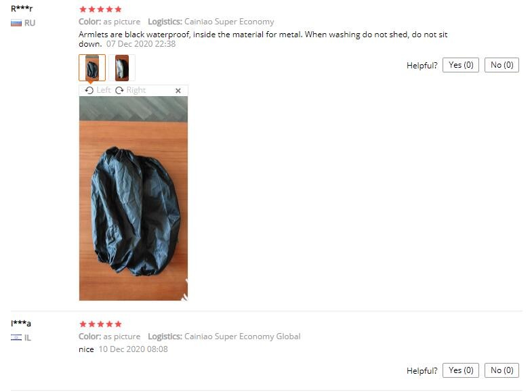Viewport: 532px width, 392px height.
Task: Select first armlet photo thumbnail
Action: coord(92,68)
